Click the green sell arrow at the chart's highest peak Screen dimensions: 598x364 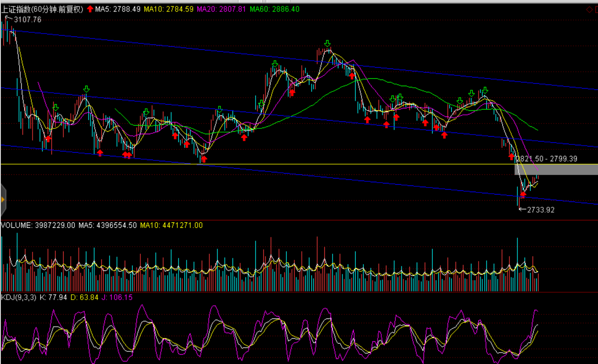[x=327, y=43]
